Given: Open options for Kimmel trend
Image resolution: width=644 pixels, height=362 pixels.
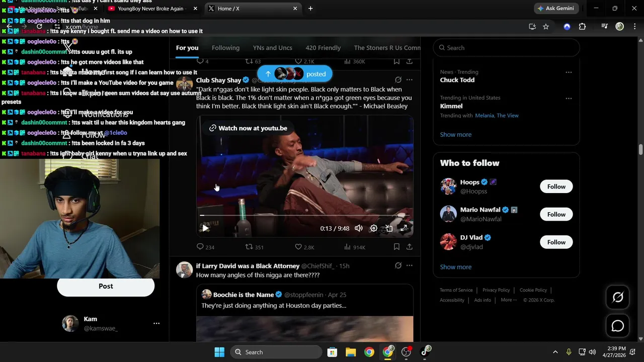Looking at the screenshot, I should pyautogui.click(x=569, y=98).
